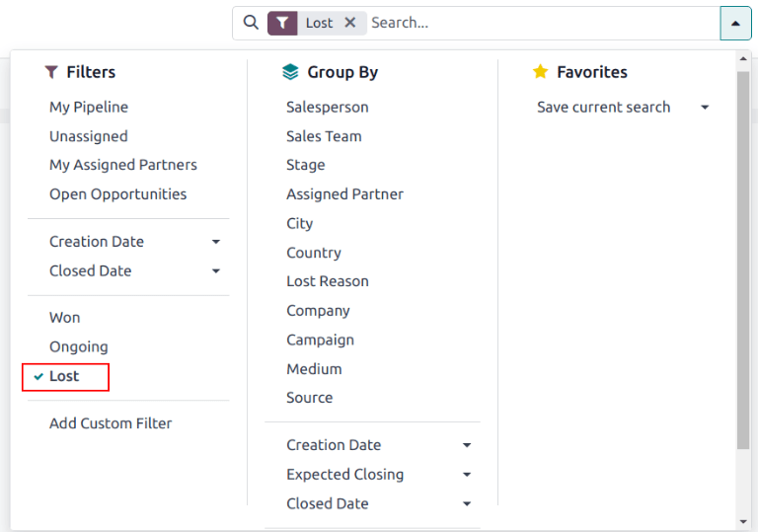The image size is (758, 532).
Task: Uncheck the Lost filter
Action: click(64, 376)
